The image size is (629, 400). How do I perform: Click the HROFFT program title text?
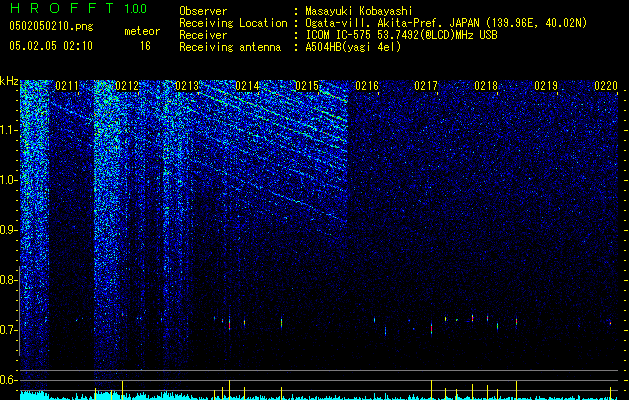pyautogui.click(x=62, y=8)
